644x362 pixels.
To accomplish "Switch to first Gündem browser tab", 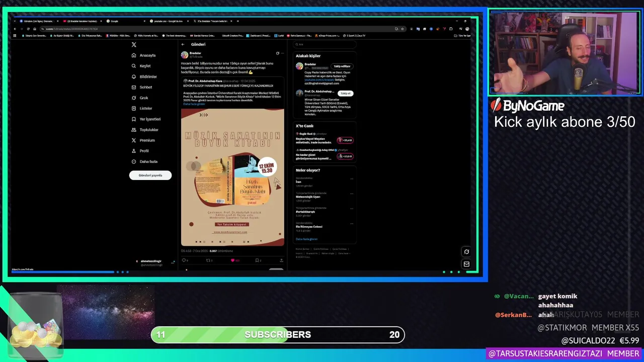I will [x=39, y=21].
